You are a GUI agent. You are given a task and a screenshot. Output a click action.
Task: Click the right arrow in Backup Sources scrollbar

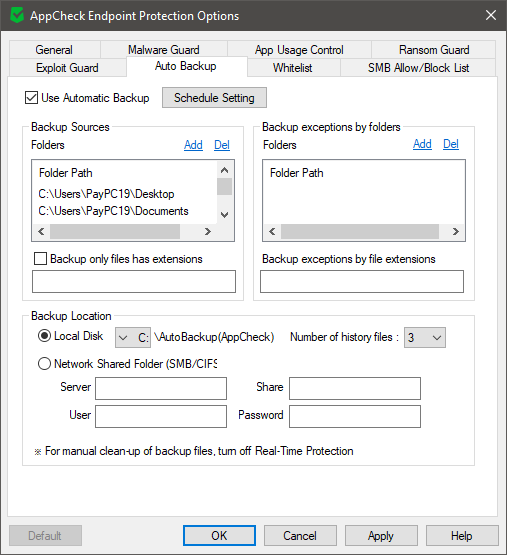208,231
